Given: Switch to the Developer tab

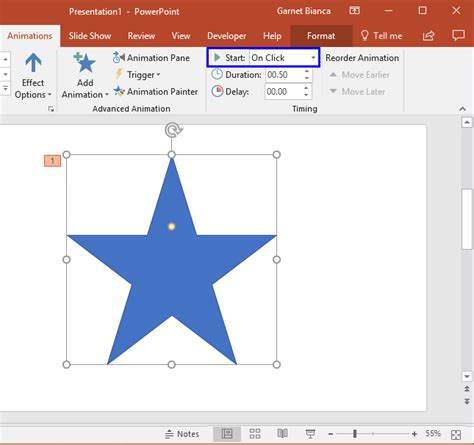Looking at the screenshot, I should [227, 36].
